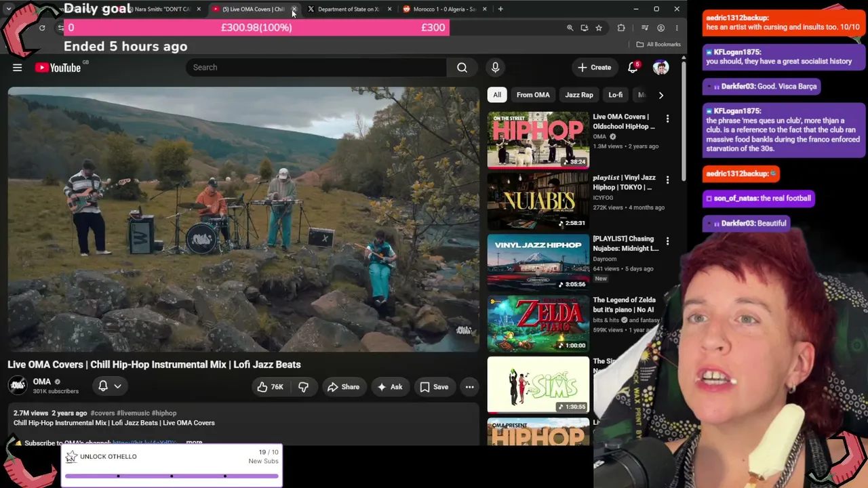Select the Lo-fi filter chip
This screenshot has height=488, width=868.
tap(615, 95)
